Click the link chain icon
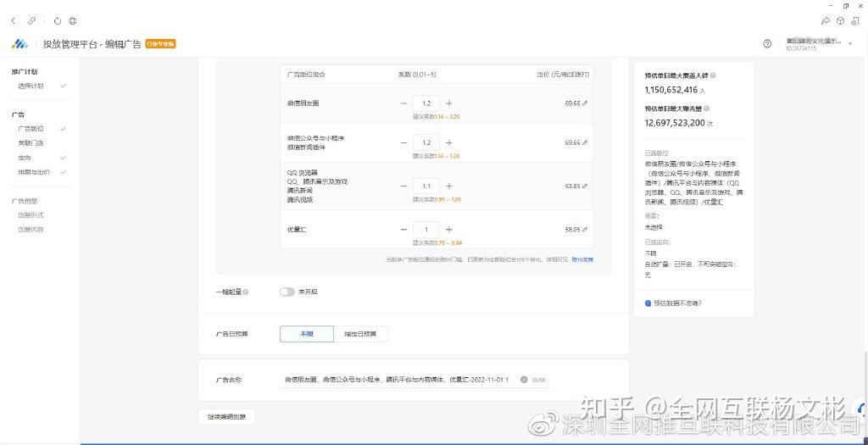The height and width of the screenshot is (445, 868). coord(31,21)
